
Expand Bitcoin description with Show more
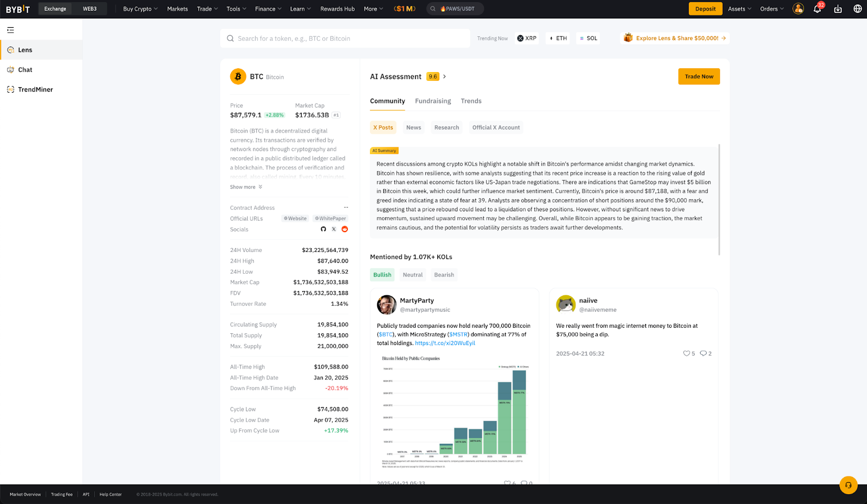pos(246,187)
